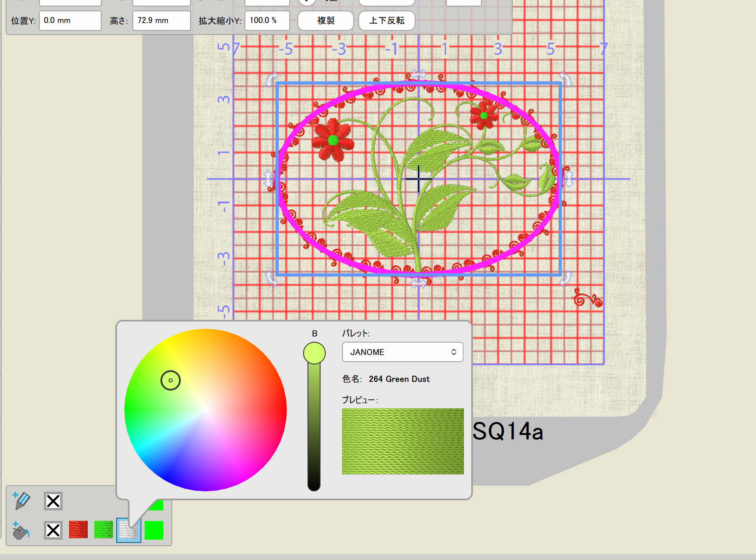756x560 pixels.
Task: Click the left-middle resize handle of selection
Action: [268, 179]
